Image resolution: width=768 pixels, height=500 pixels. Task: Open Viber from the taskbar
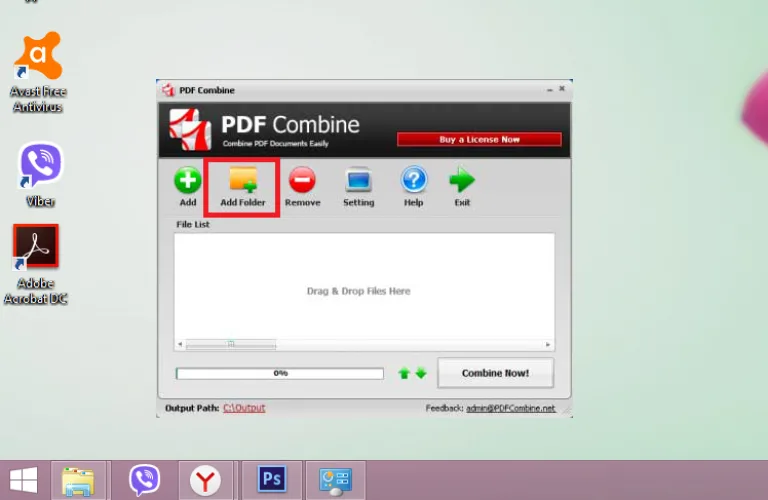[144, 480]
